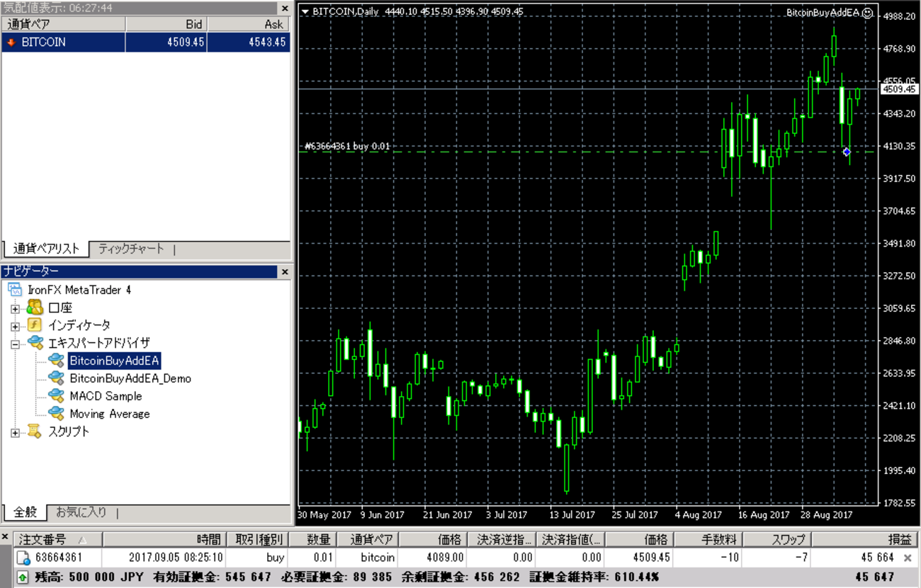Click the Moving Average expert icon
This screenshot has height=588, width=921.
click(x=56, y=414)
